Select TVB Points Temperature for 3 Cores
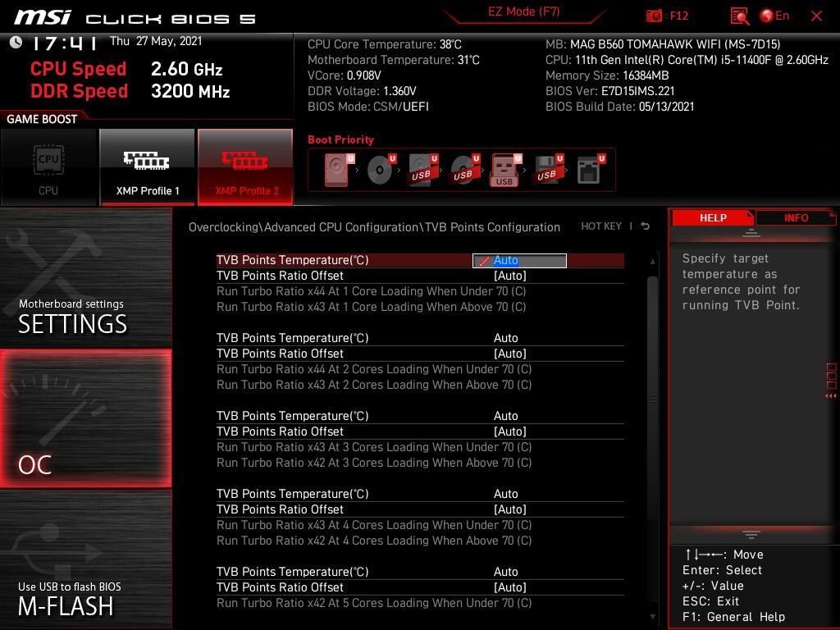840x630 pixels. tap(420, 416)
